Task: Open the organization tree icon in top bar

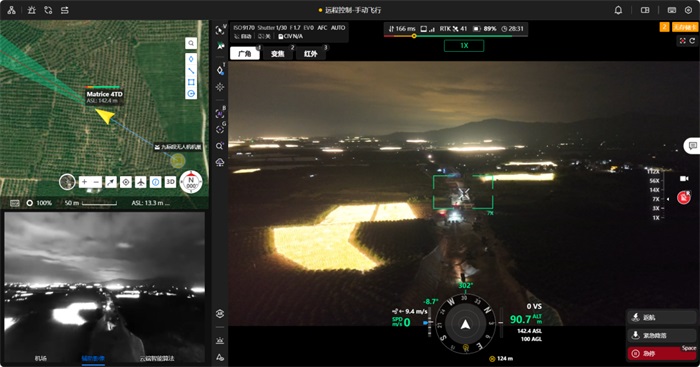Action: (x=12, y=10)
